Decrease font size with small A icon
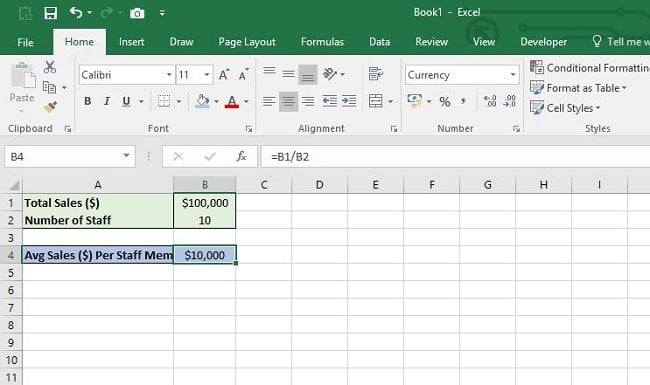The height and width of the screenshot is (385, 650). [244, 75]
